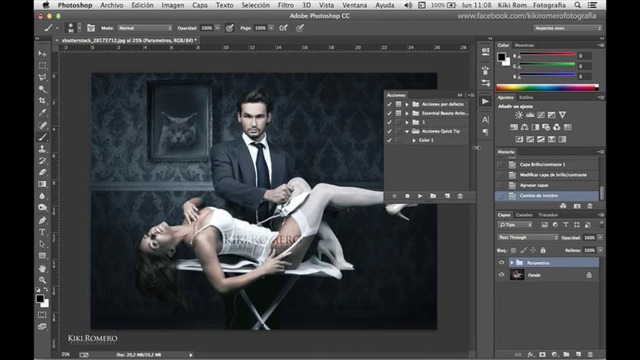Expand Parametros layer group
This screenshot has width=640, height=360.
click(512, 263)
